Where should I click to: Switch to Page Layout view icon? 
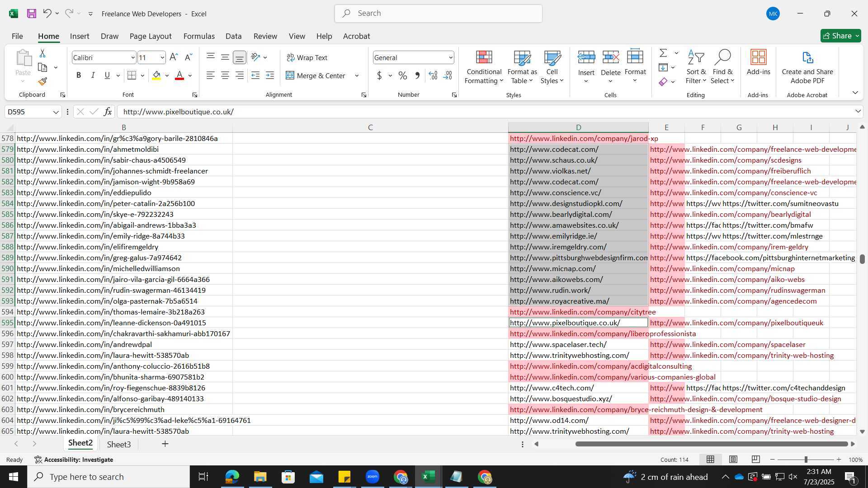click(x=733, y=460)
